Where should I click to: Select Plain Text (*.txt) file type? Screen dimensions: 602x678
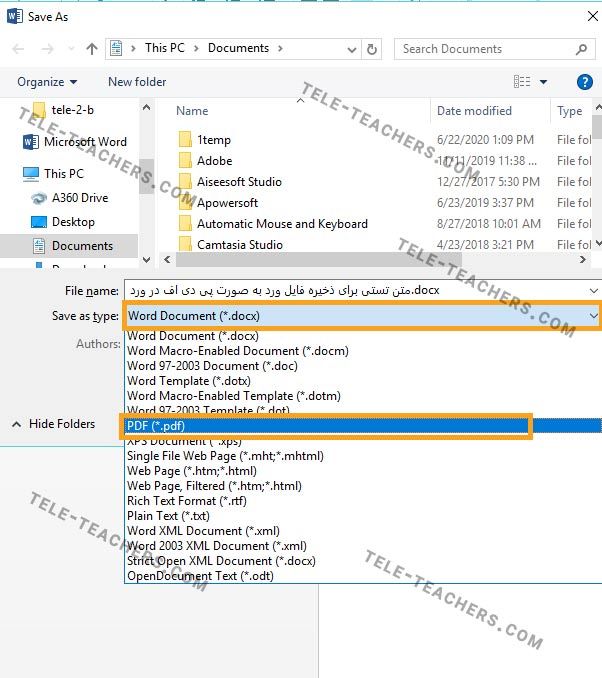(166, 516)
